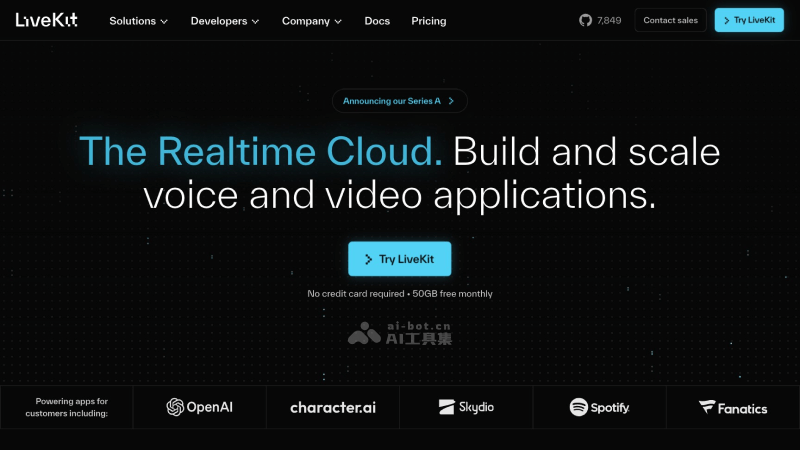Click 'The Realtime Cloud.' headline text
The height and width of the screenshot is (450, 800).
(x=261, y=152)
